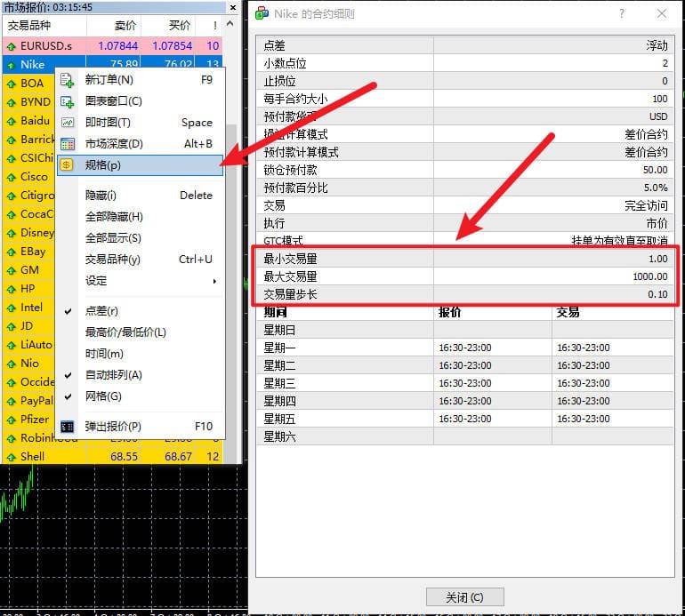Viewport: 685px width, 616px height.
Task: Click the arrow icon beside EBay symbol
Action: 12,252
